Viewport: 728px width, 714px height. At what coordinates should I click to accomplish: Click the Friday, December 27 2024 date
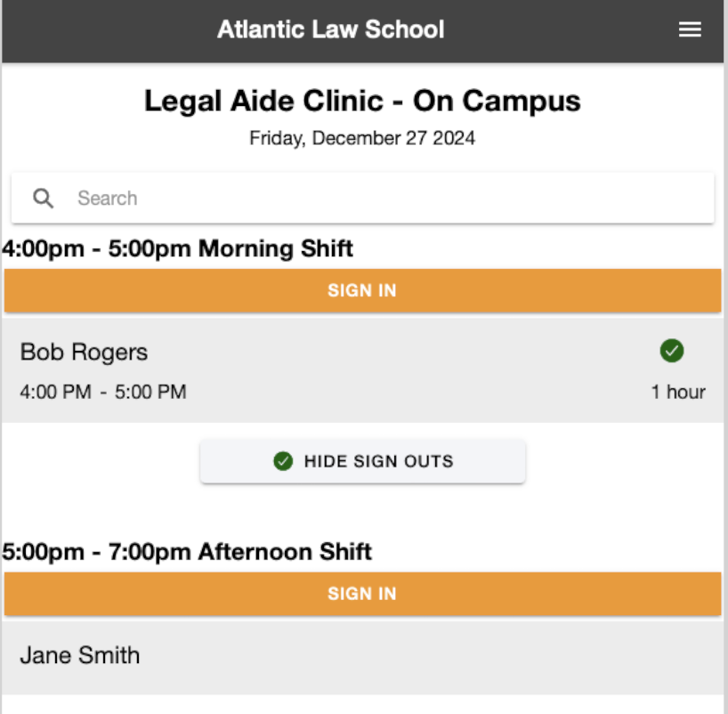pyautogui.click(x=362, y=139)
